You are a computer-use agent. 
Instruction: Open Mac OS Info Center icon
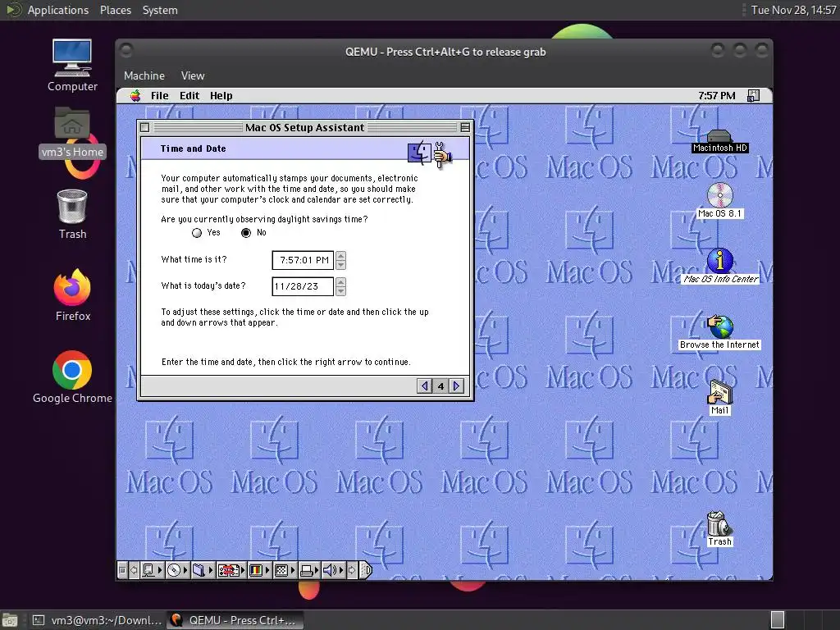pos(720,267)
